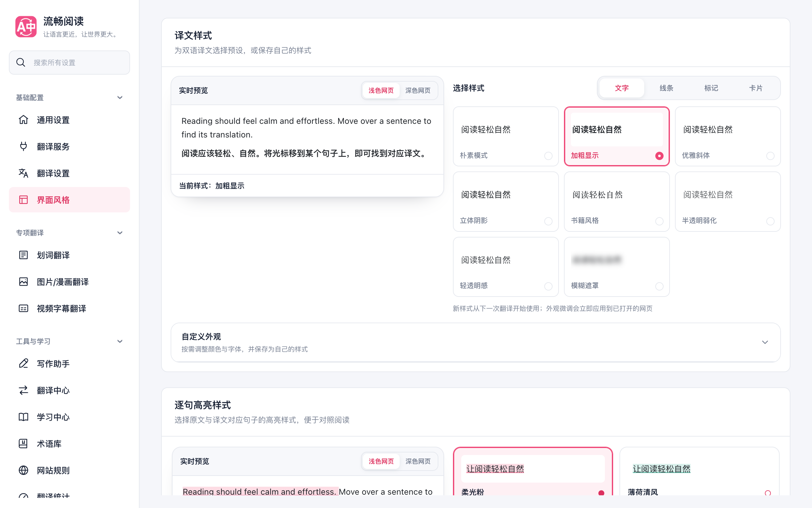Screen dimensions: 812x508
Task: Collapse the 专项翻译 section chevron
Action: pyautogui.click(x=120, y=233)
